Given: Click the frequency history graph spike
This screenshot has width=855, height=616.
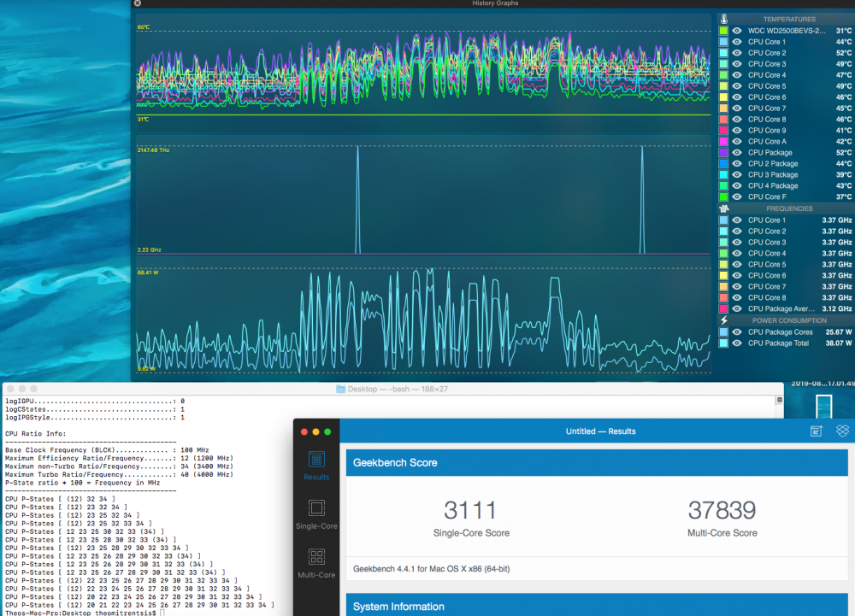Looking at the screenshot, I should point(357,199).
